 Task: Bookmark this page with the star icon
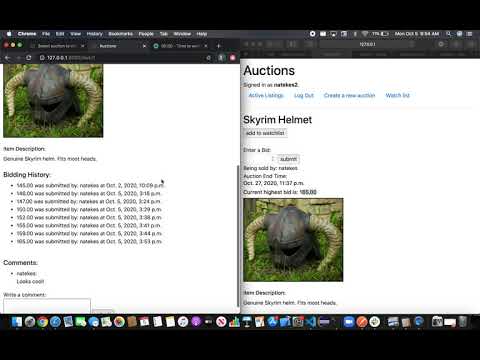click(209, 58)
